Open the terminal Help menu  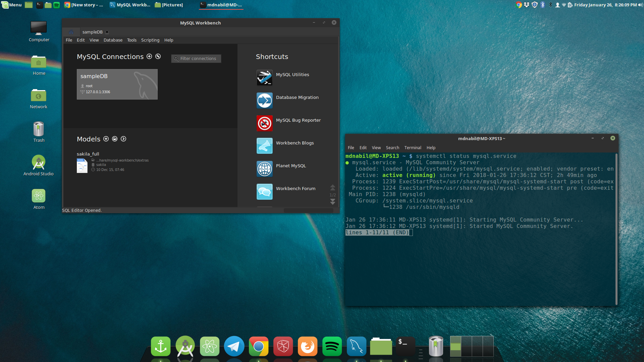point(431,148)
